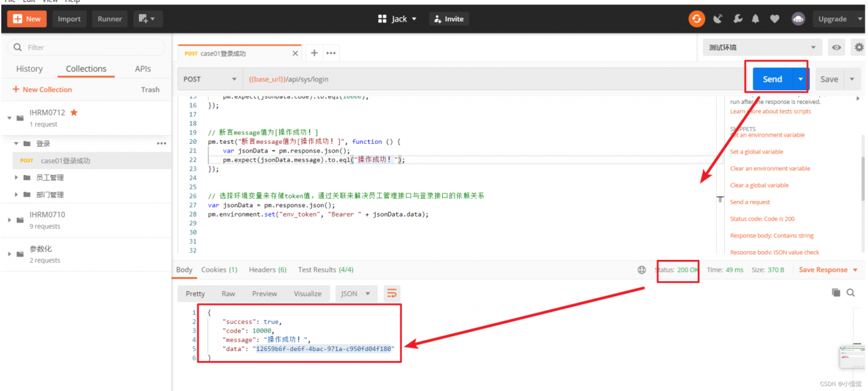Click the New Collection link
This screenshot has width=868, height=391.
42,90
